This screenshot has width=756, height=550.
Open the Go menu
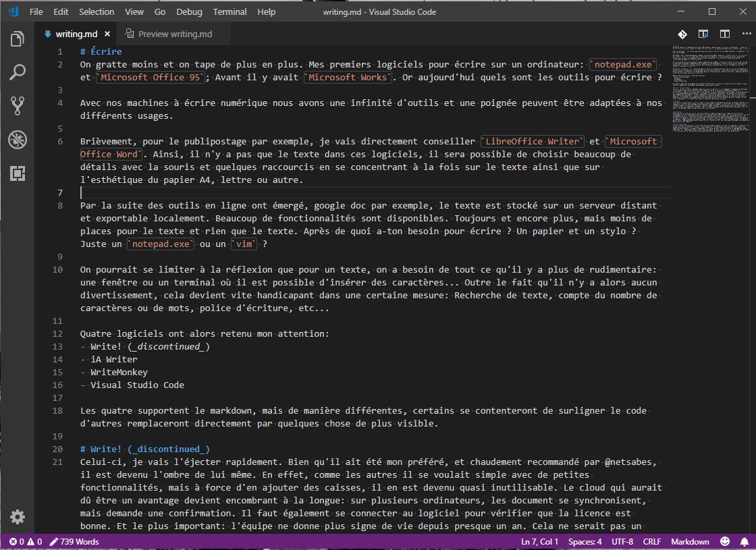coord(159,11)
